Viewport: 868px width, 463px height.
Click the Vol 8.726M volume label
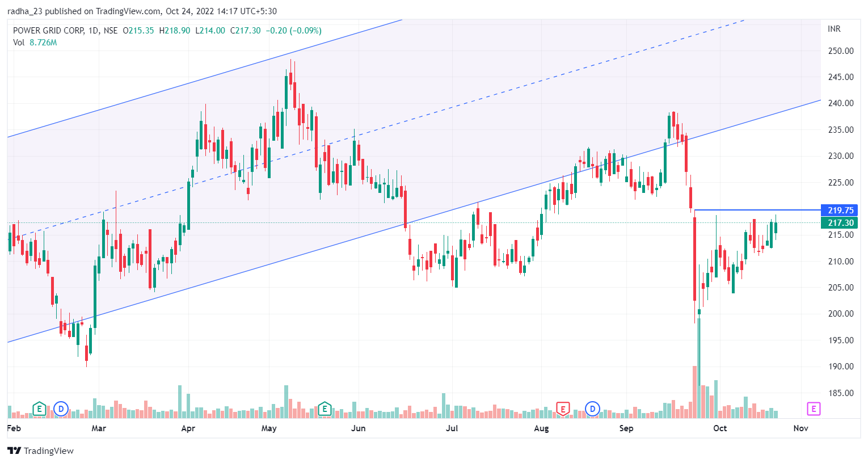35,43
